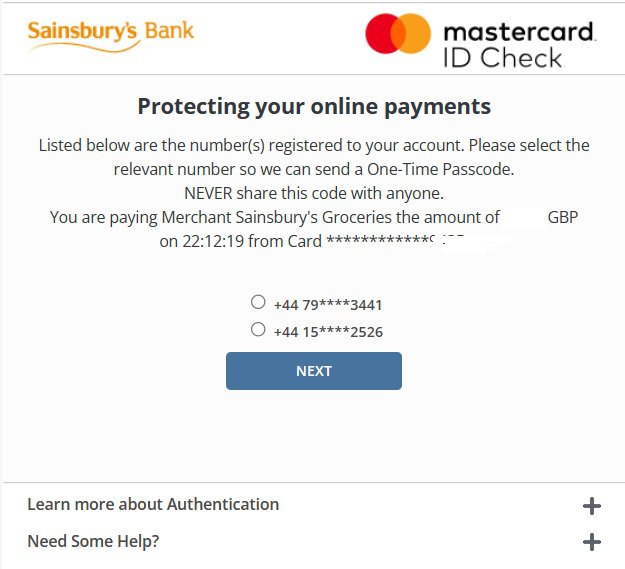Click the Sainsbury's Bank logo
This screenshot has width=625, height=569.
tap(110, 37)
